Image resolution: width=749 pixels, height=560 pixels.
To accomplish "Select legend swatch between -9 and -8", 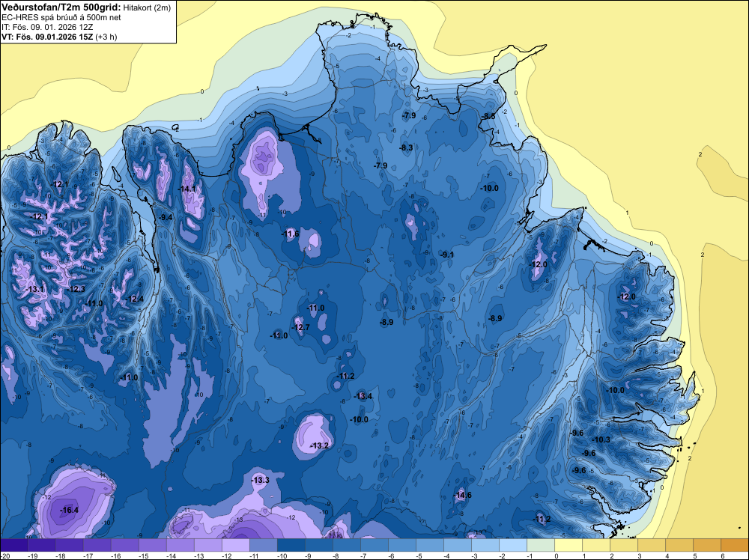I will [x=318, y=545].
